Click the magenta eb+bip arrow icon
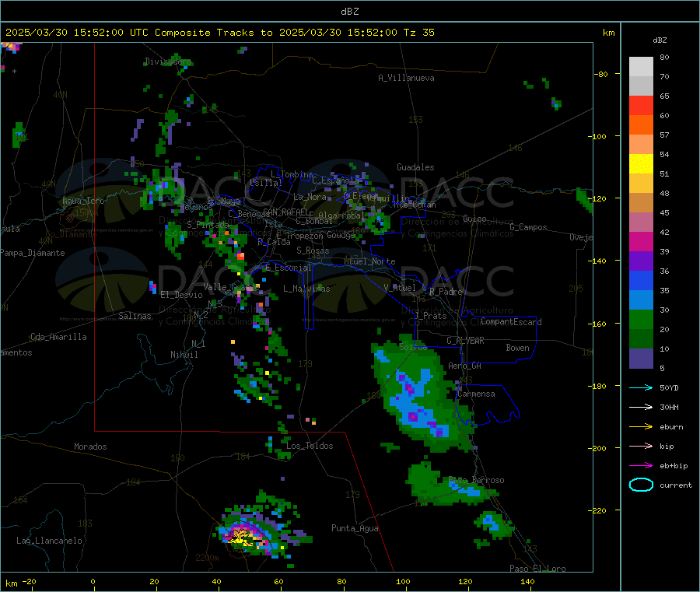Viewport: 700px width, 592px height. click(x=641, y=465)
